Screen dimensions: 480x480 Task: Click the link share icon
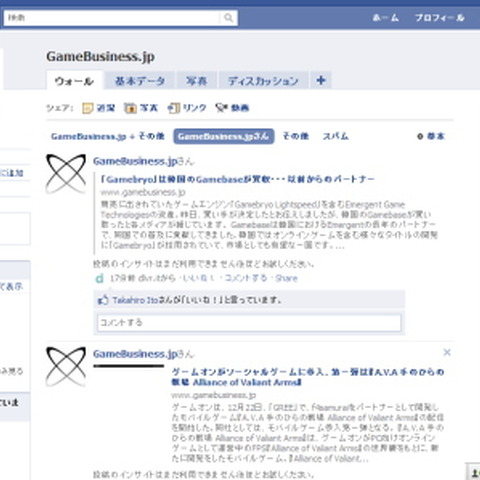point(173,108)
